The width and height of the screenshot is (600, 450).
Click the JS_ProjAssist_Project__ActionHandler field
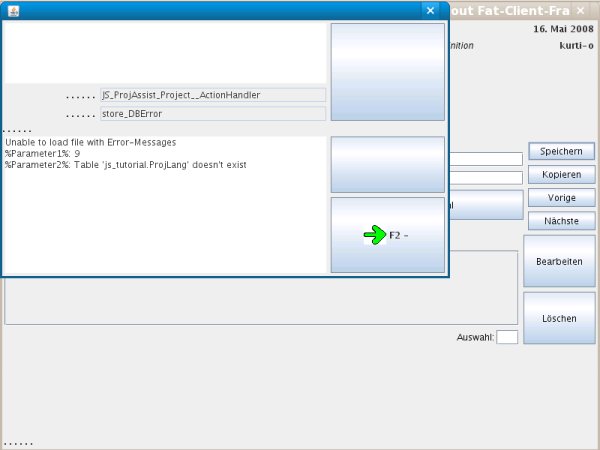point(213,95)
